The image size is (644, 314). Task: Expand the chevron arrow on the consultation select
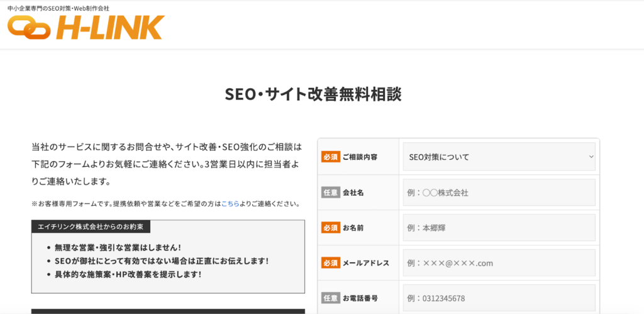591,157
